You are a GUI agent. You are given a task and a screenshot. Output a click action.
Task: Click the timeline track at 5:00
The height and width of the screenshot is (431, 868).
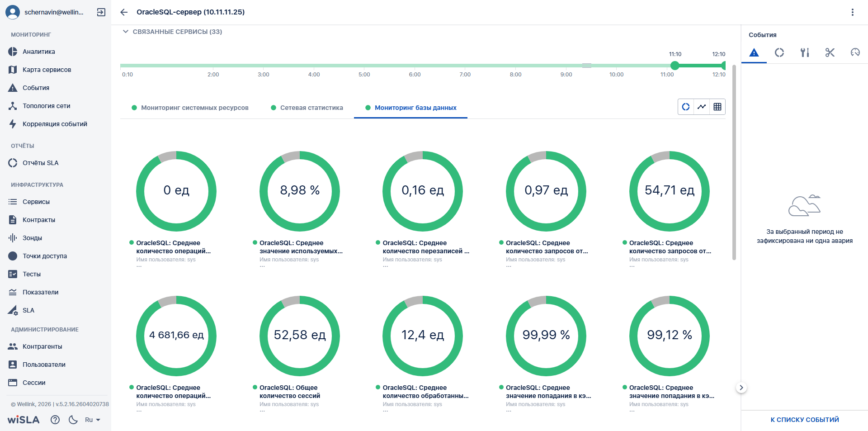point(364,66)
